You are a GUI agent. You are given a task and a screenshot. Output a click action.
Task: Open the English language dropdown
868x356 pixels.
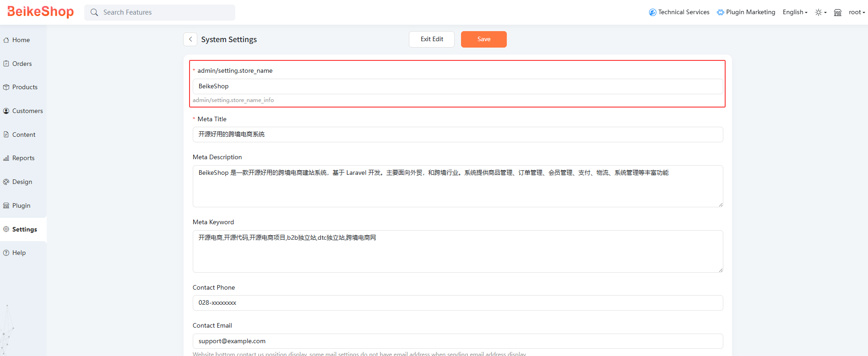pyautogui.click(x=795, y=12)
